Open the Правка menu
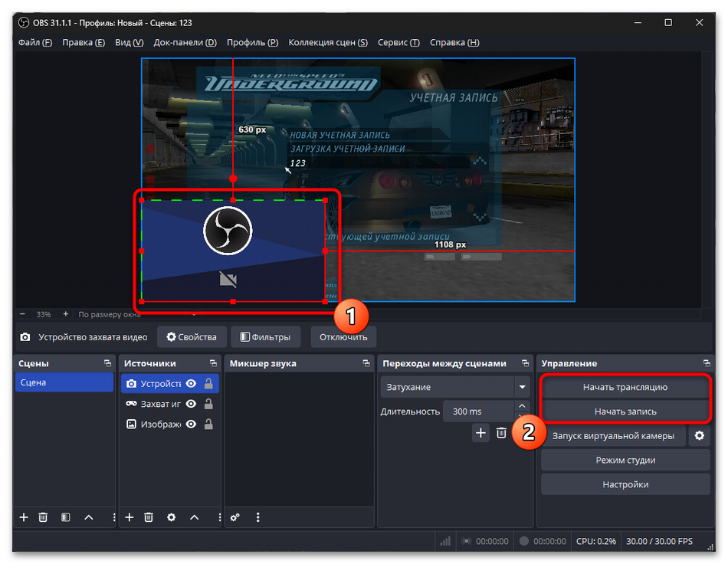The image size is (728, 564). click(x=84, y=42)
